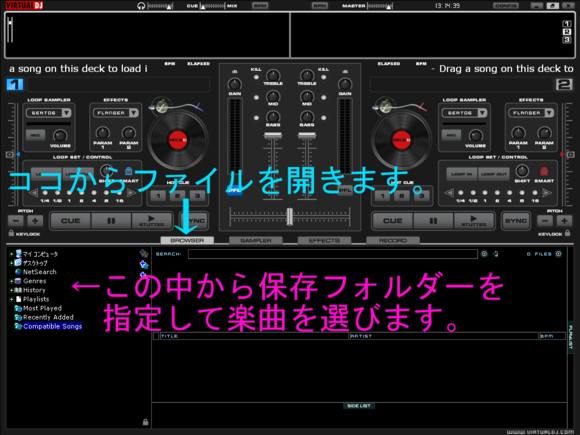The width and height of the screenshot is (580, 435).
Task: Select waveform zoom level 2
Action: tap(567, 32)
